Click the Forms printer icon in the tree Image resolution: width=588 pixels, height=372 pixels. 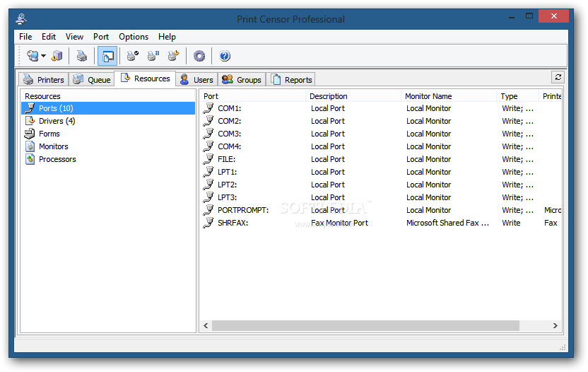click(30, 134)
